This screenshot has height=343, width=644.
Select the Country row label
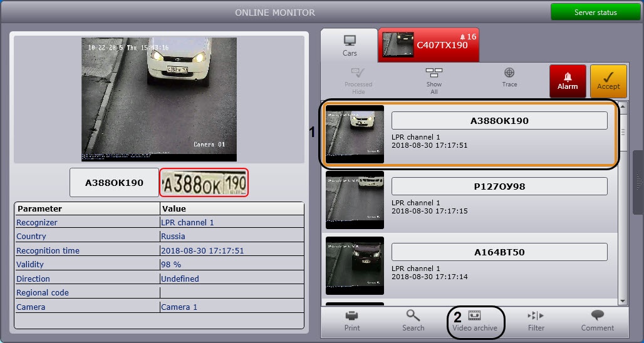tap(31, 237)
